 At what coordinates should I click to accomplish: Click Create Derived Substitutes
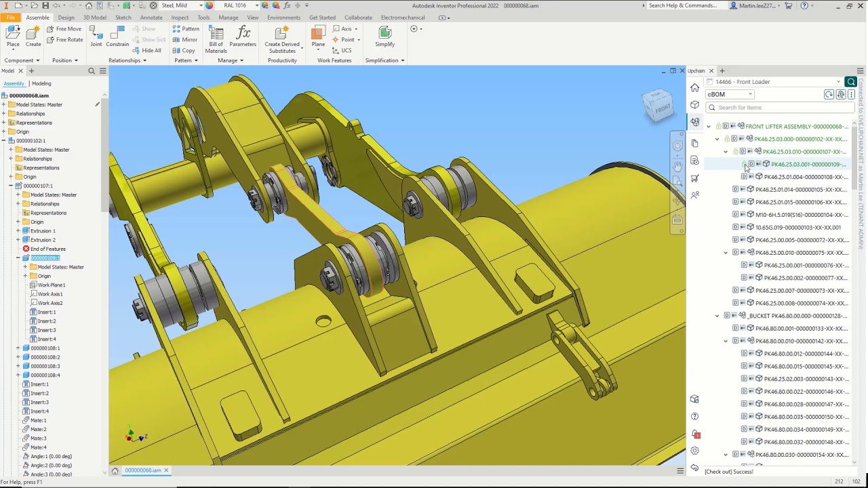click(282, 39)
